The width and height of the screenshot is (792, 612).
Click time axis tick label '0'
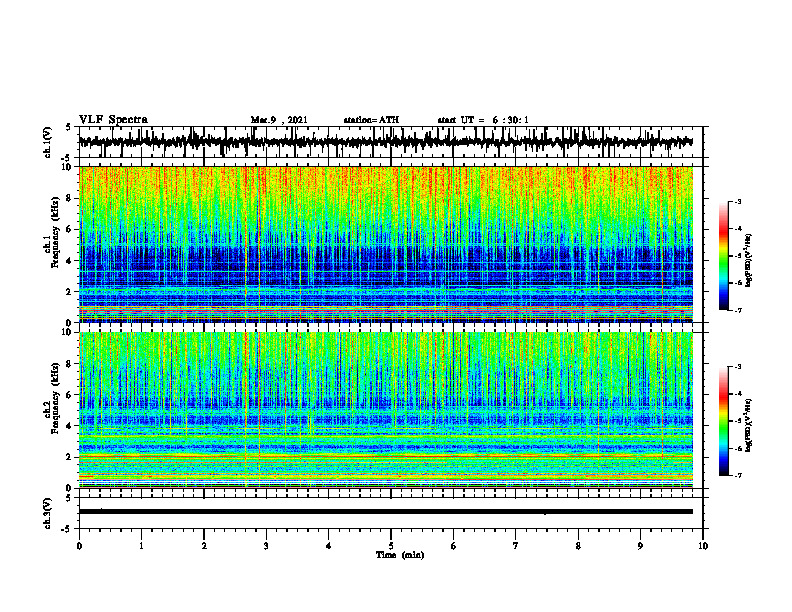click(79, 546)
